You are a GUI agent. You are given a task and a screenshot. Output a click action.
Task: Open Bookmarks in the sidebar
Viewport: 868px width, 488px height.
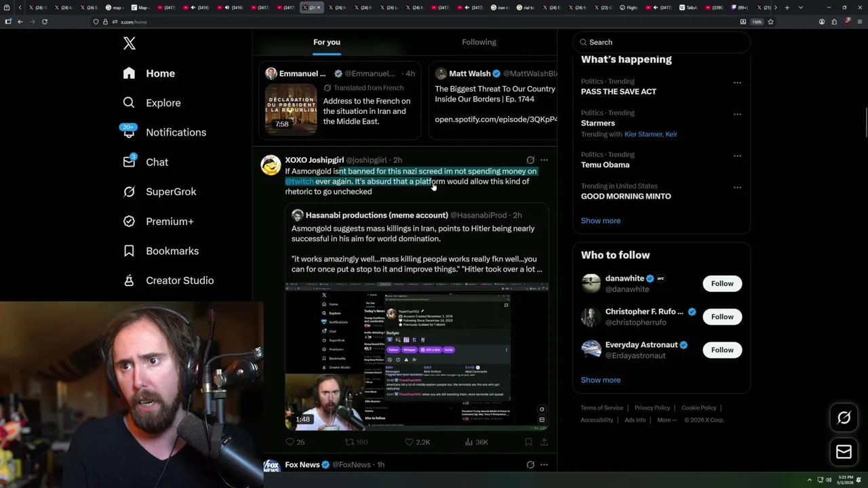(x=161, y=251)
